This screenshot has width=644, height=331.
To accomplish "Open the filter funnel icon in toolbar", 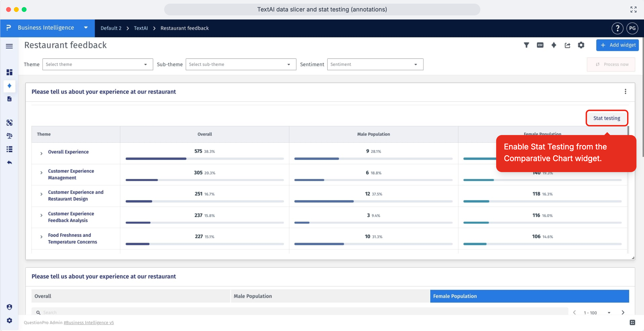I will pyautogui.click(x=526, y=45).
